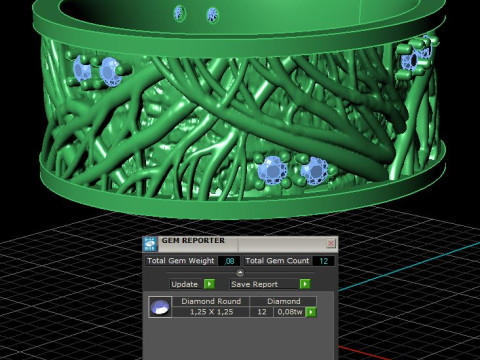Click the Save Report button
This screenshot has height=360, width=480.
click(265, 284)
